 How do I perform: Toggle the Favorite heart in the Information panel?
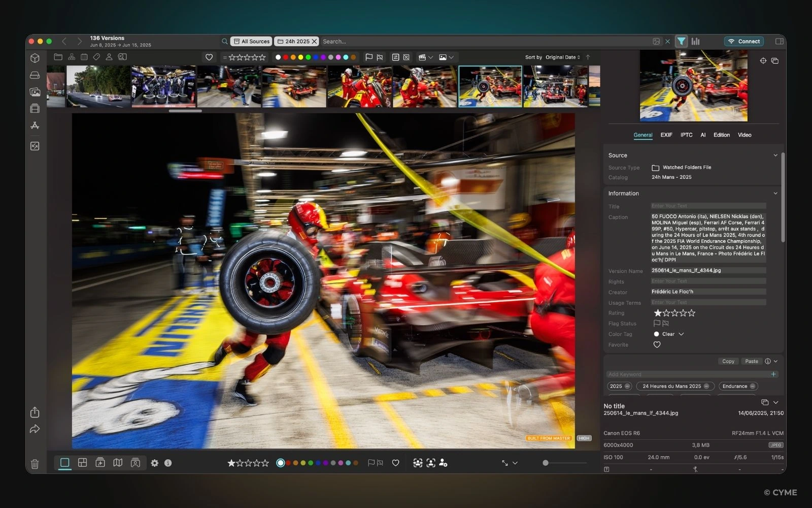point(657,344)
